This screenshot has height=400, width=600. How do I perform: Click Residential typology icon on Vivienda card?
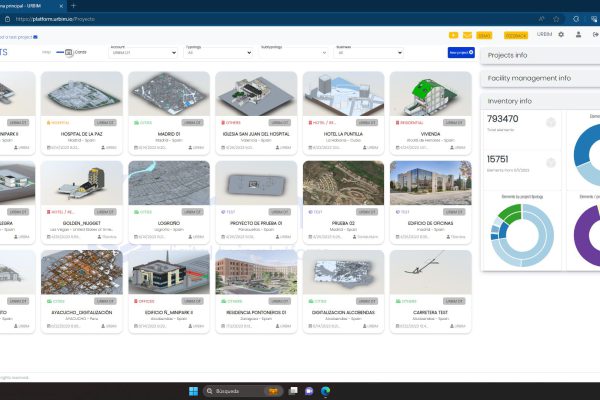pyautogui.click(x=397, y=123)
